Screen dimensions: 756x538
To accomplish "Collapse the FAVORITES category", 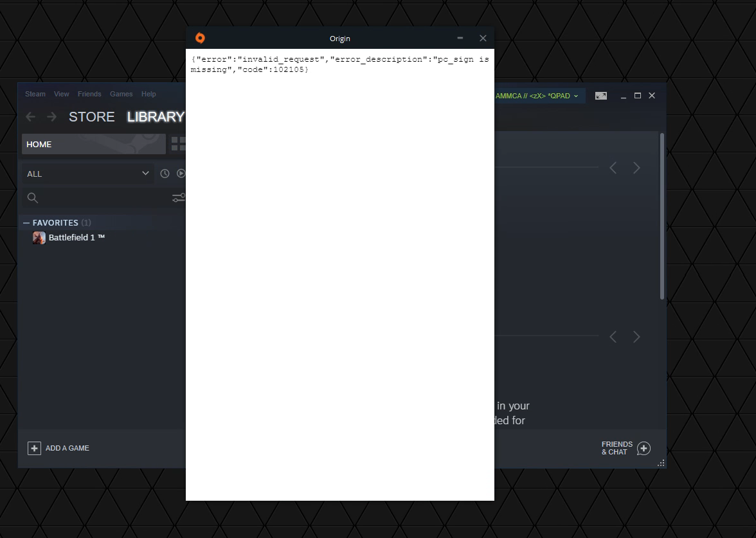I will tap(26, 222).
